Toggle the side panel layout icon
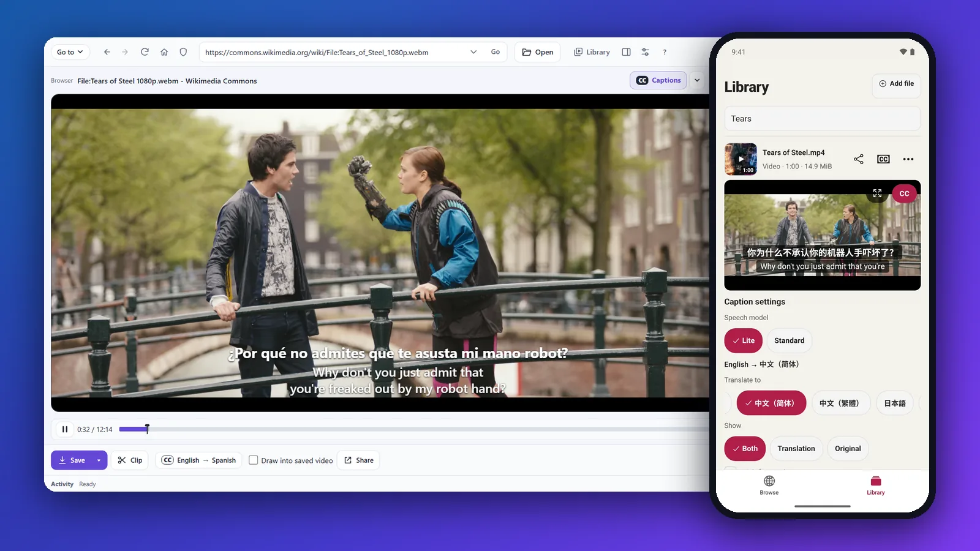The image size is (980, 551). pos(626,52)
